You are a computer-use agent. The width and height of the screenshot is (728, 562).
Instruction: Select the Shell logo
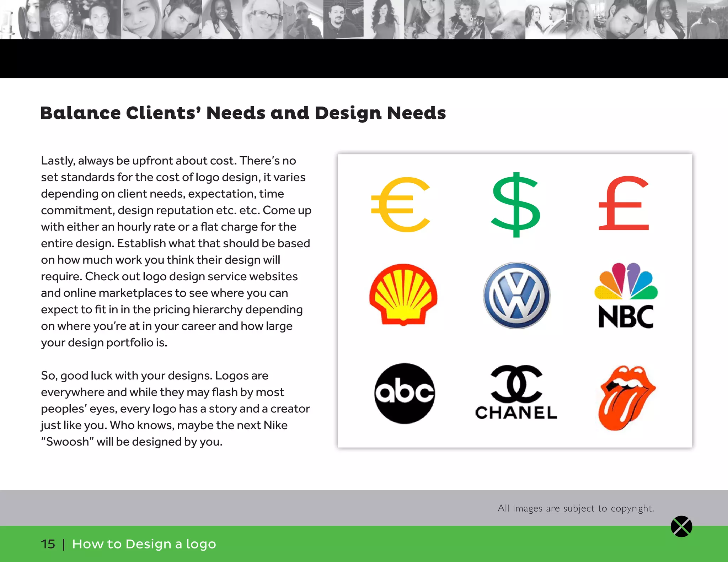pyautogui.click(x=403, y=294)
